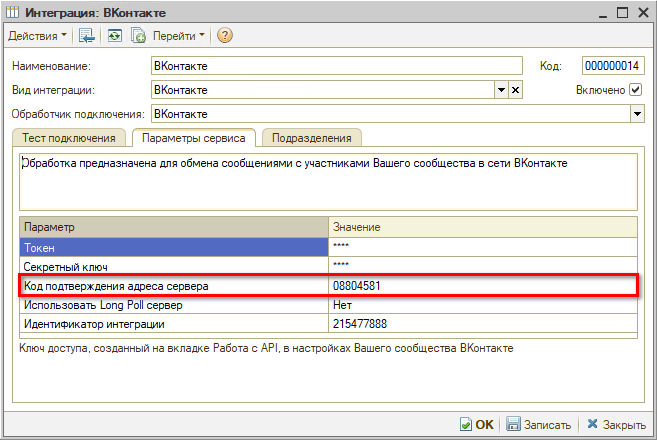The height and width of the screenshot is (440, 657).
Task: Clear the Вид интеграции field
Action: 515,90
